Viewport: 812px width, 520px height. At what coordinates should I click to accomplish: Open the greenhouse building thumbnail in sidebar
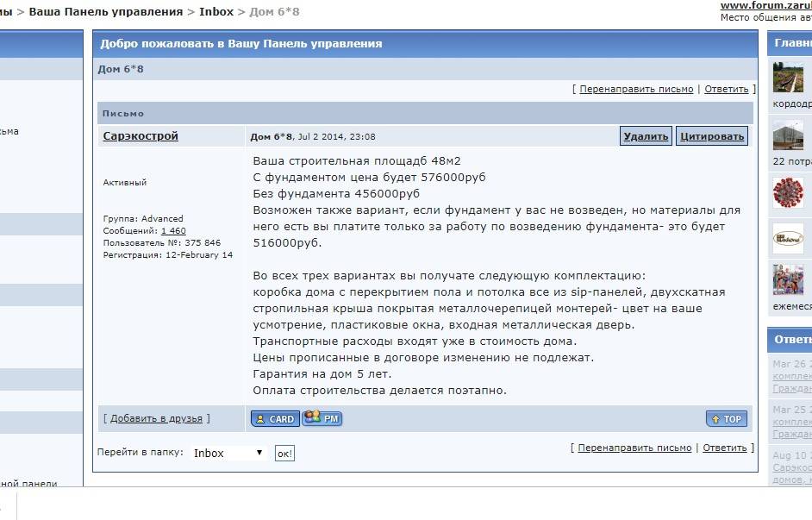(x=787, y=135)
